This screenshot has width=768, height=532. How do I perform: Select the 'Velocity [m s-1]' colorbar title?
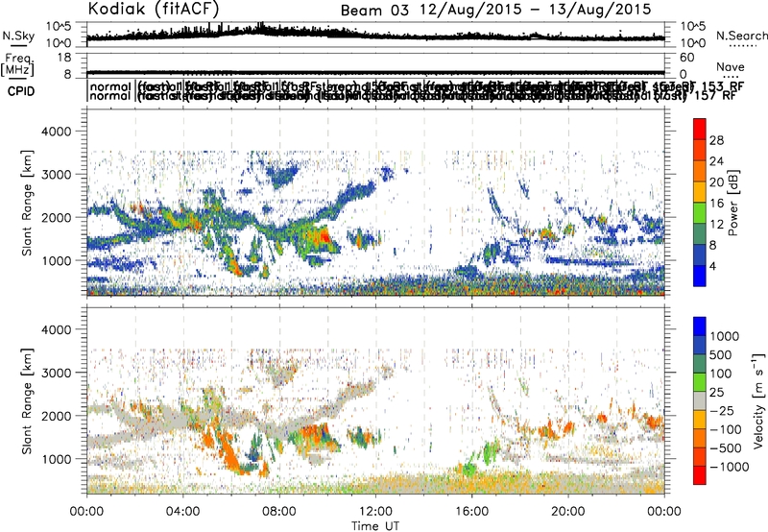coord(758,400)
